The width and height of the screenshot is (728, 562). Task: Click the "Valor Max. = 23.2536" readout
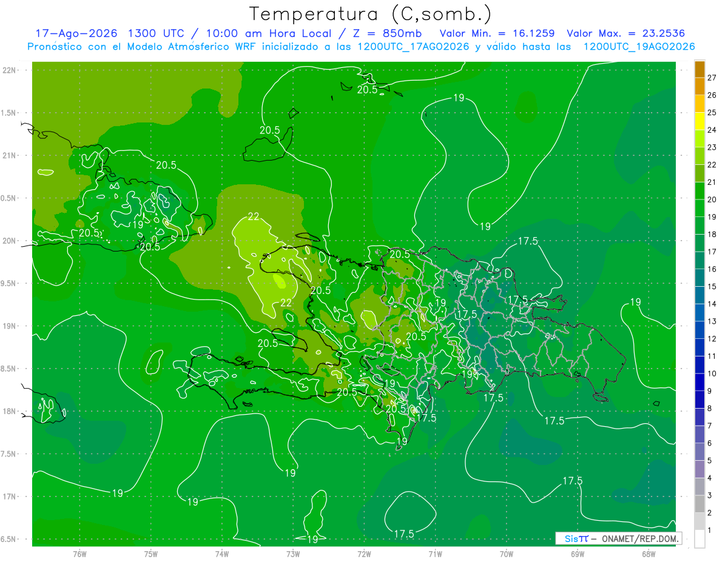point(626,33)
